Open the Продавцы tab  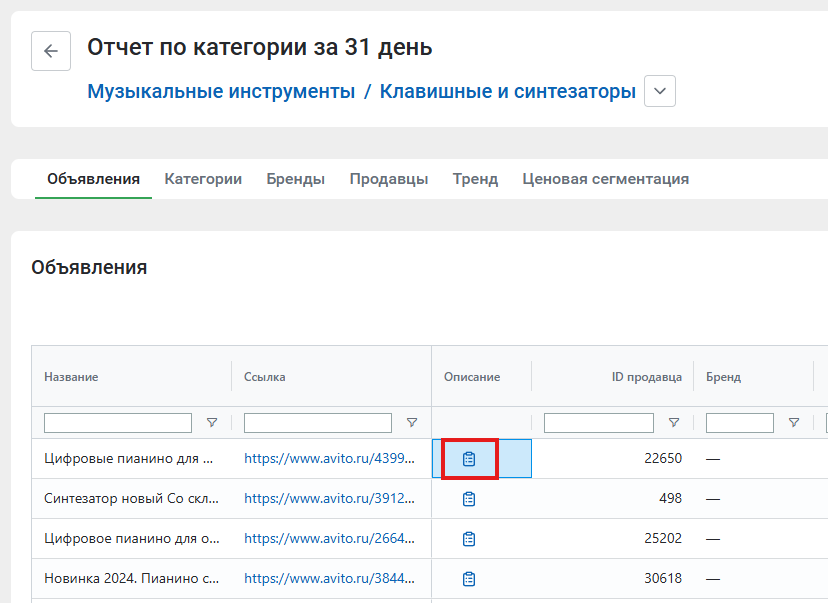pos(389,179)
